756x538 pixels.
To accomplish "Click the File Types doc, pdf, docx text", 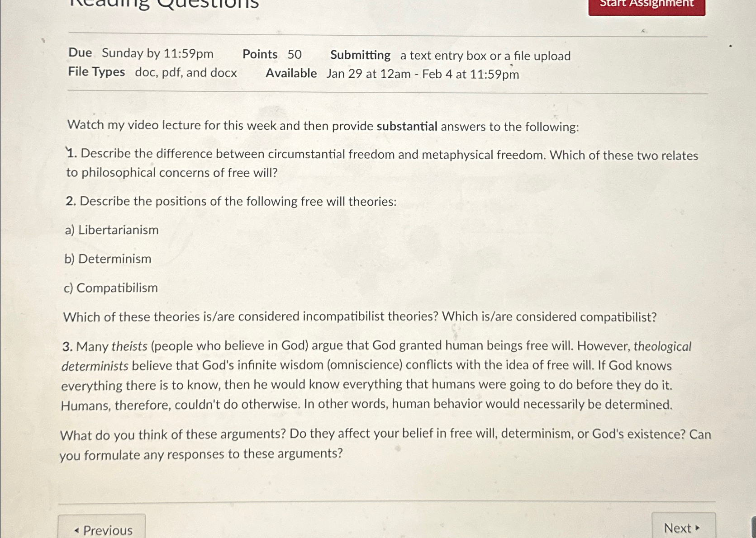I will click(x=153, y=72).
